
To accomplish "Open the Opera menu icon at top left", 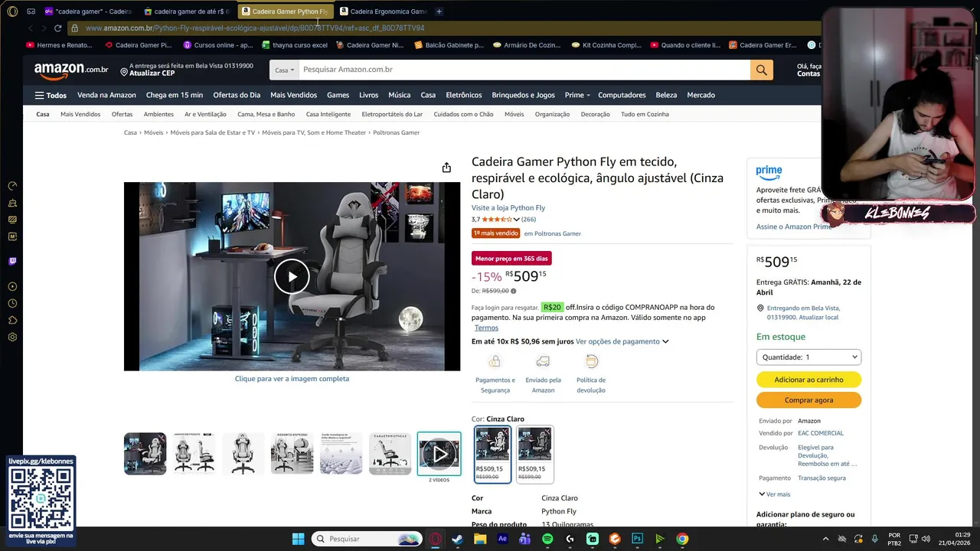I will point(11,11).
